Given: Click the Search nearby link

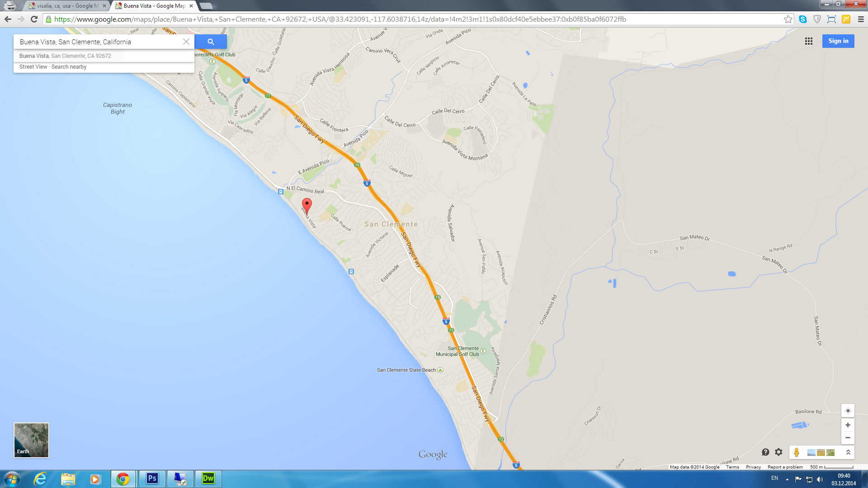Looking at the screenshot, I should click(x=69, y=67).
